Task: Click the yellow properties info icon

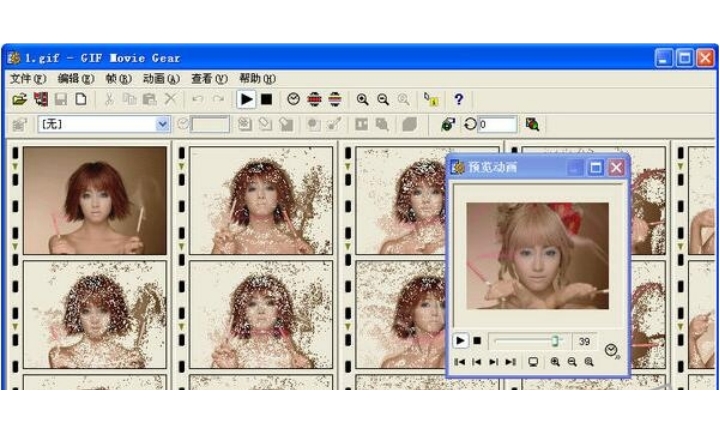Action: 431,99
